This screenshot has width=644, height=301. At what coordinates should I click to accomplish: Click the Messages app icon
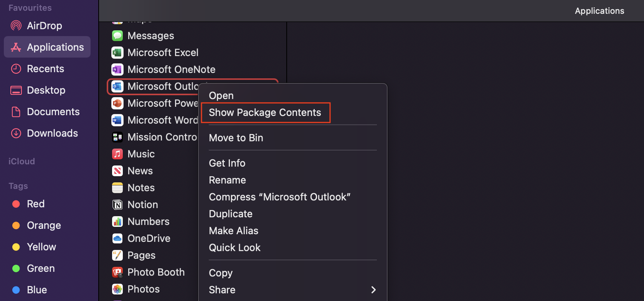117,36
